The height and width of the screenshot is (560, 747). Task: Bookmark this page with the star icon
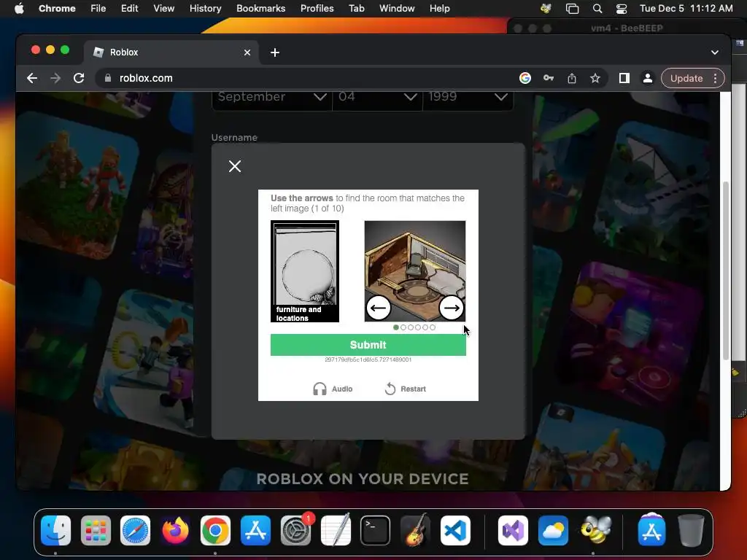click(x=595, y=78)
